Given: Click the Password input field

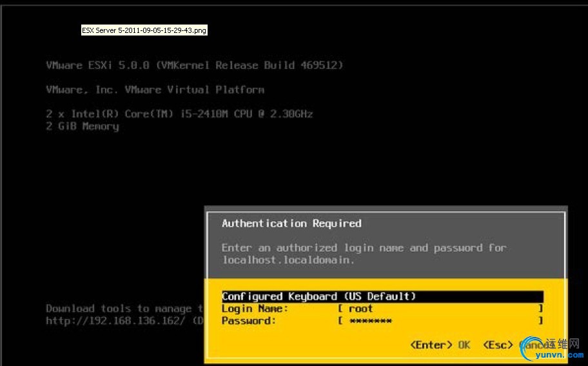Looking at the screenshot, I should (x=440, y=321).
